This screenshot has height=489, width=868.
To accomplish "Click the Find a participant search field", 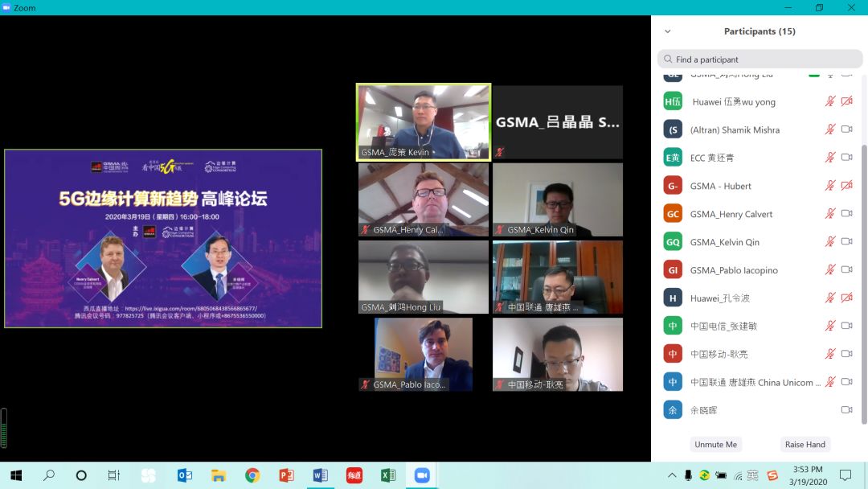I will 759,60.
